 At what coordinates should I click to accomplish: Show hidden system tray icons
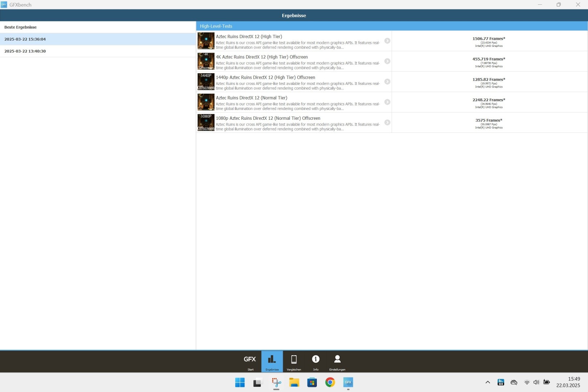coord(487,382)
